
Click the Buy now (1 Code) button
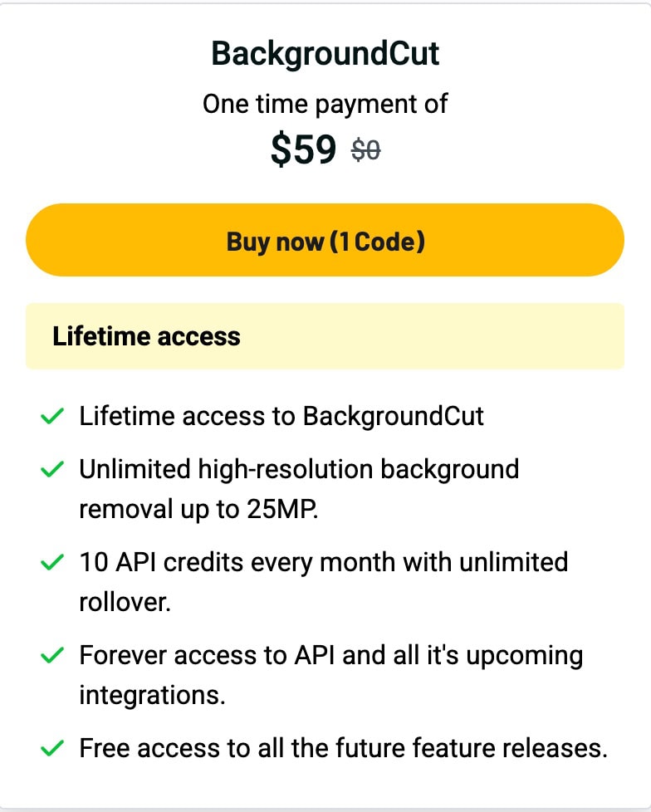pos(325,241)
